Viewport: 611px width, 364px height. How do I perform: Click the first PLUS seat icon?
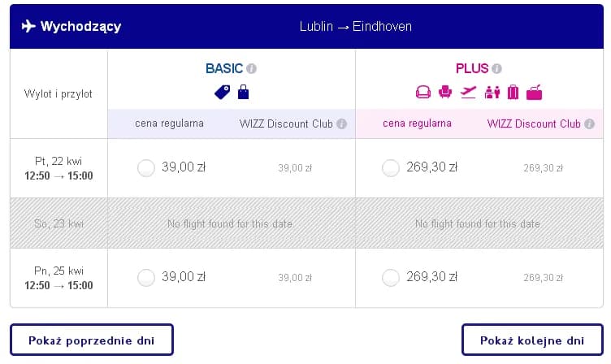[x=422, y=93]
